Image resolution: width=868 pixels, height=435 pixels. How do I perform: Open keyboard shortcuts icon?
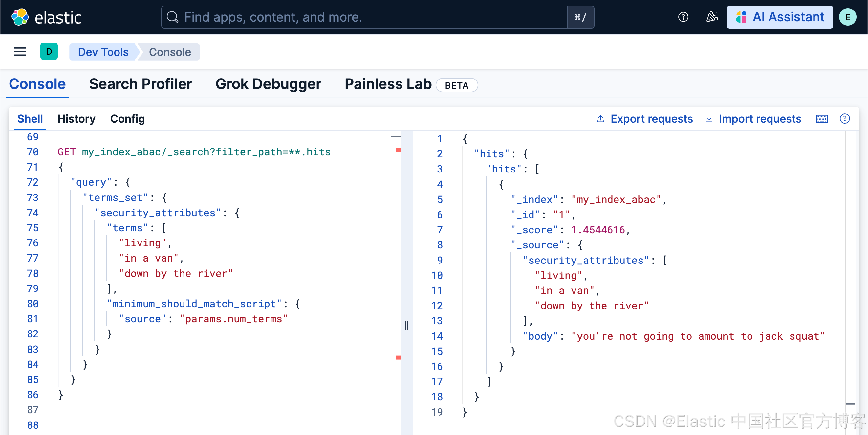(x=821, y=119)
